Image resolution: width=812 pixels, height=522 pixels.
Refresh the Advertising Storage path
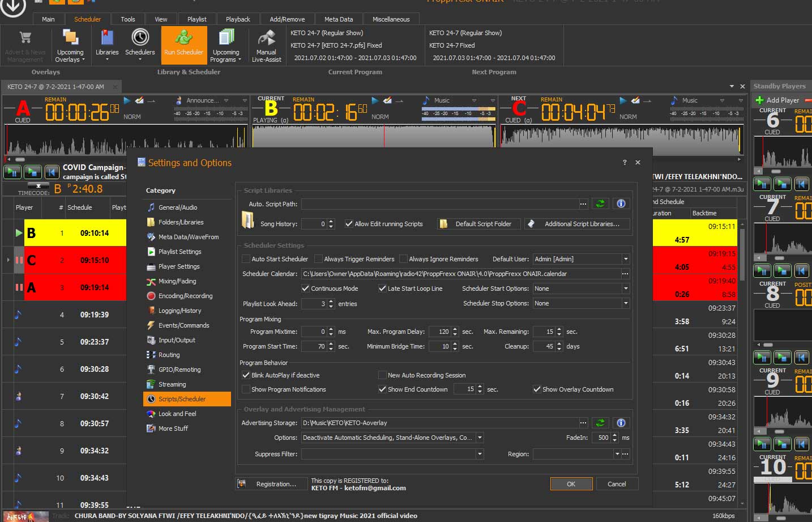(600, 423)
